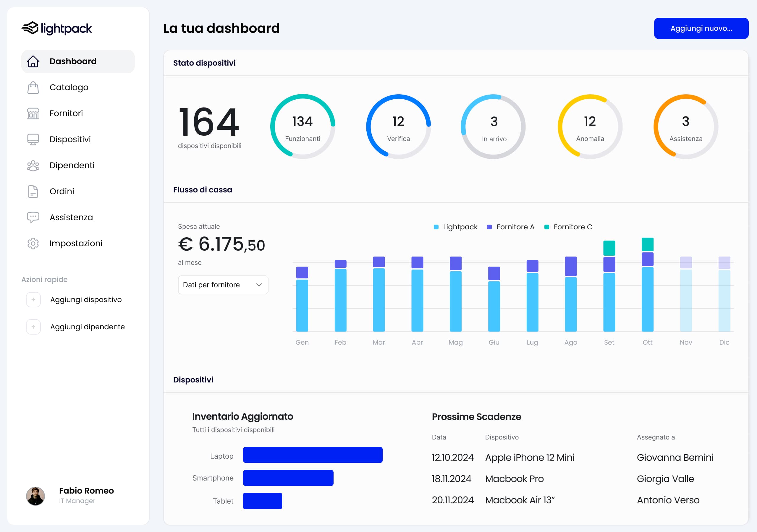
Task: Click the Prossime Scadenze heading
Action: coord(476,417)
